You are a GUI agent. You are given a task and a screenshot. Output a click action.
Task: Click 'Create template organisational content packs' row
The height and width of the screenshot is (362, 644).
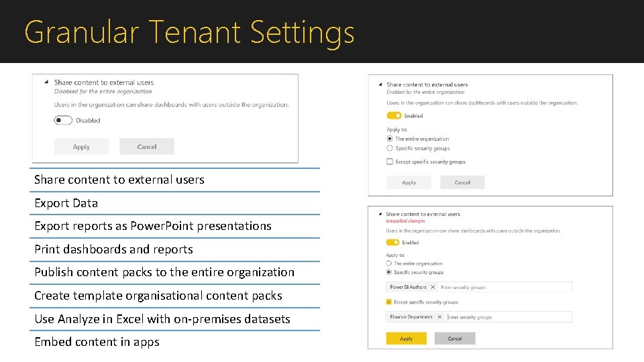coord(174,296)
